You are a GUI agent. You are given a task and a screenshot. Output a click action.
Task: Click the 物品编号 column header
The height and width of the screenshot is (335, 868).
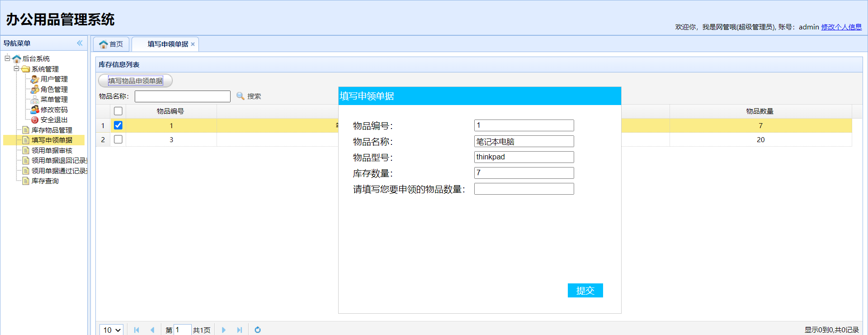(x=171, y=111)
